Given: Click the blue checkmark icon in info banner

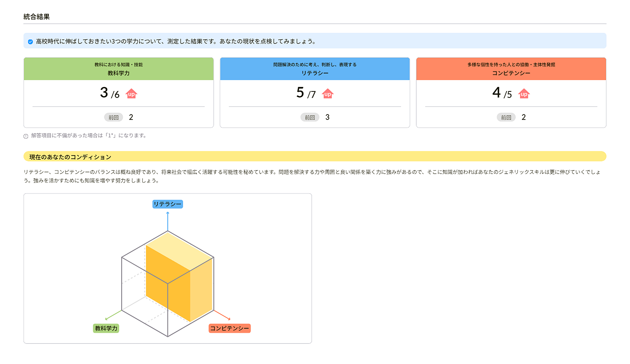Looking at the screenshot, I should [30, 42].
